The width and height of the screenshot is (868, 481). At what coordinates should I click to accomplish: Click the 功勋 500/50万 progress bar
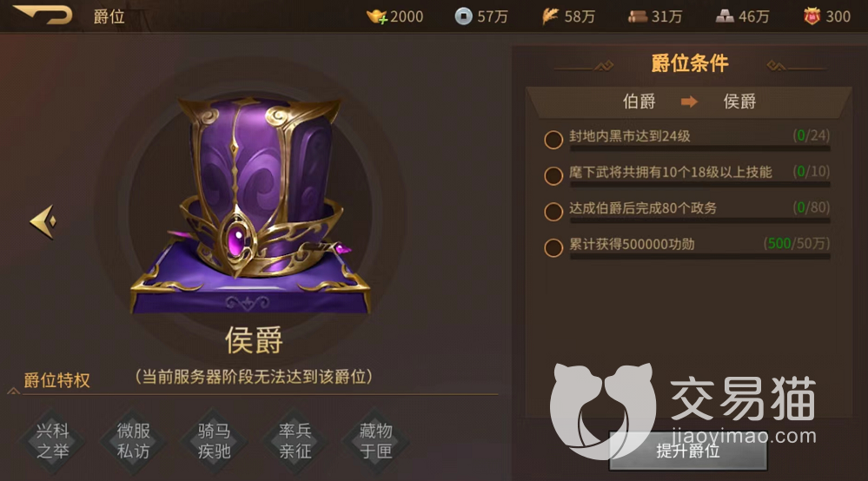click(x=699, y=256)
